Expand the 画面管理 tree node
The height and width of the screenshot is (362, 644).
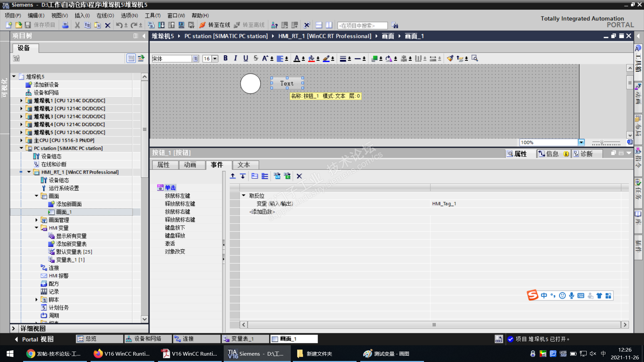point(37,220)
